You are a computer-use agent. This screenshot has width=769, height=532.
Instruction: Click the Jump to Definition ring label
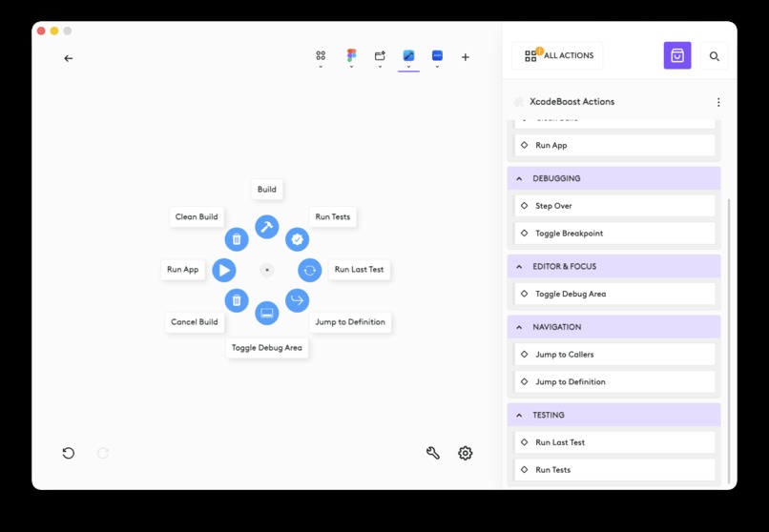pyautogui.click(x=350, y=322)
